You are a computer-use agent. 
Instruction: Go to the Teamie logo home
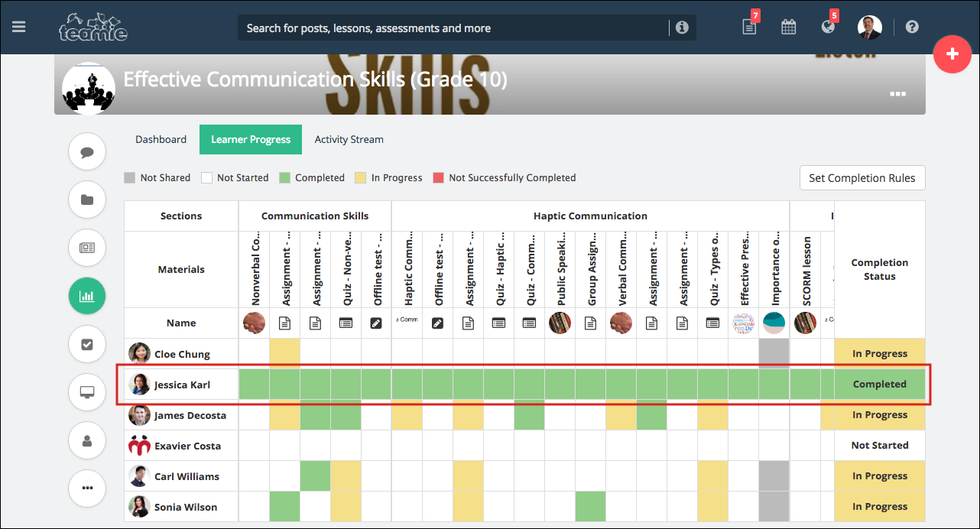click(x=93, y=28)
